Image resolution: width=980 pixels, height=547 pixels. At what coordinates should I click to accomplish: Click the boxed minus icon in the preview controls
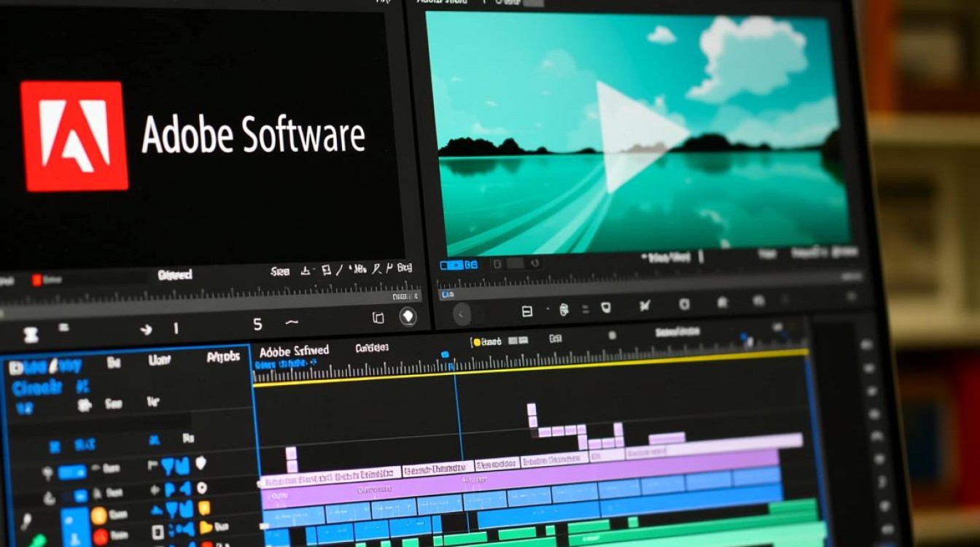[527, 311]
